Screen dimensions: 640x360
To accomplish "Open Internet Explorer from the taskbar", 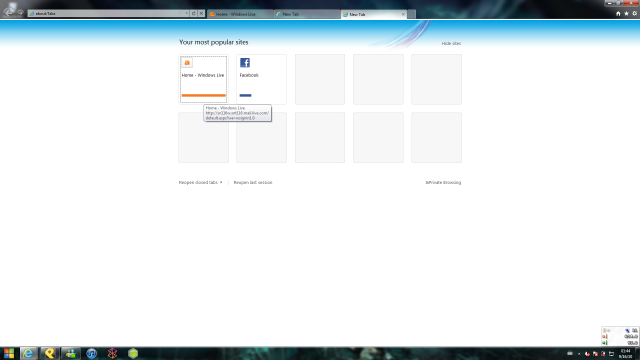I will coord(28,353).
